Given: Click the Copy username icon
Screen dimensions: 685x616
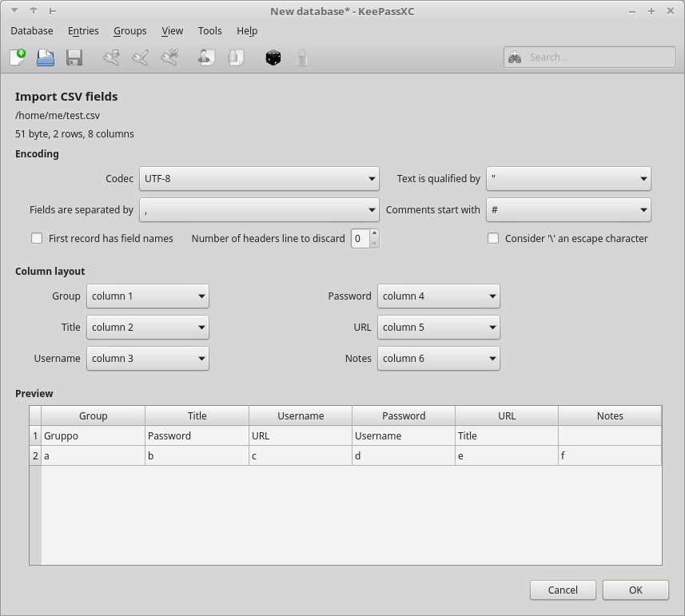Looking at the screenshot, I should click(x=206, y=57).
